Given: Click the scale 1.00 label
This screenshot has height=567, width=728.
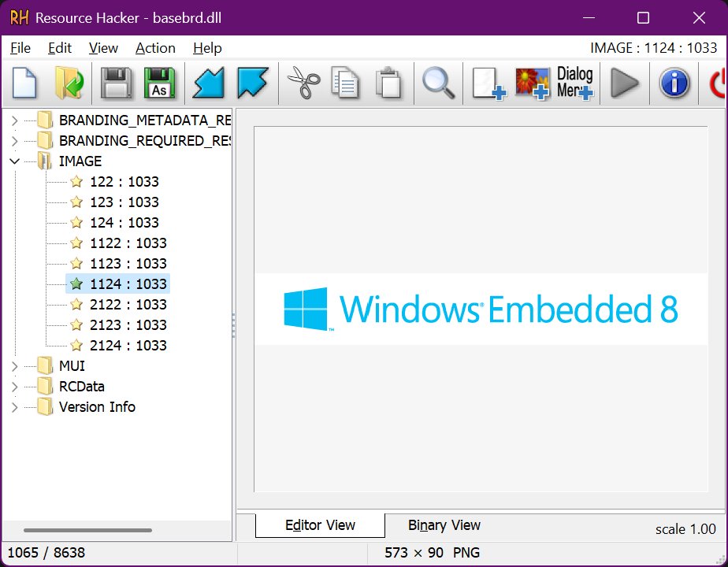Looking at the screenshot, I should (685, 529).
